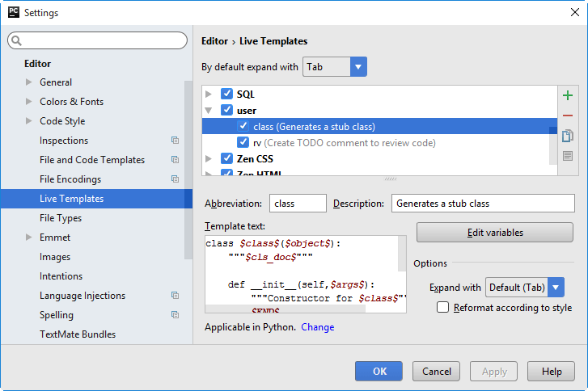Expand the Zen CSS template group
Viewport: 588px width, 391px height.
209,159
